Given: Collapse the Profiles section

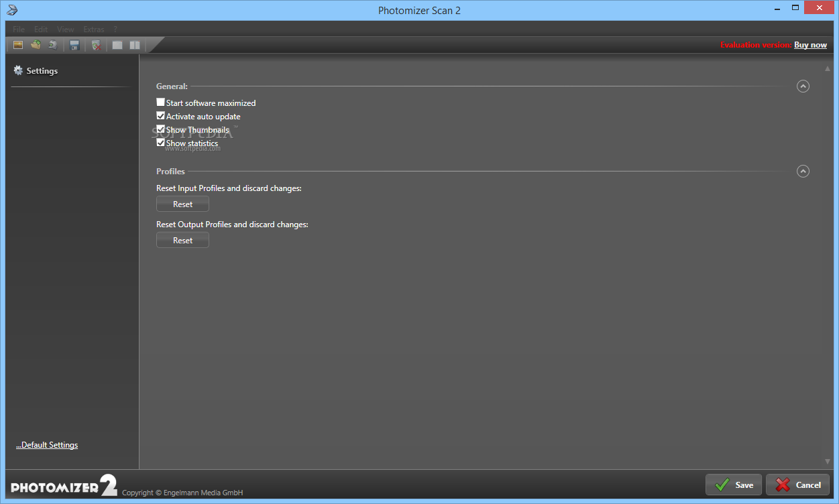Looking at the screenshot, I should pyautogui.click(x=803, y=171).
